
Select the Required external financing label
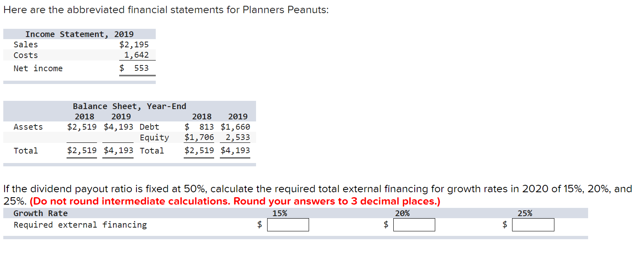pyautogui.click(x=80, y=224)
